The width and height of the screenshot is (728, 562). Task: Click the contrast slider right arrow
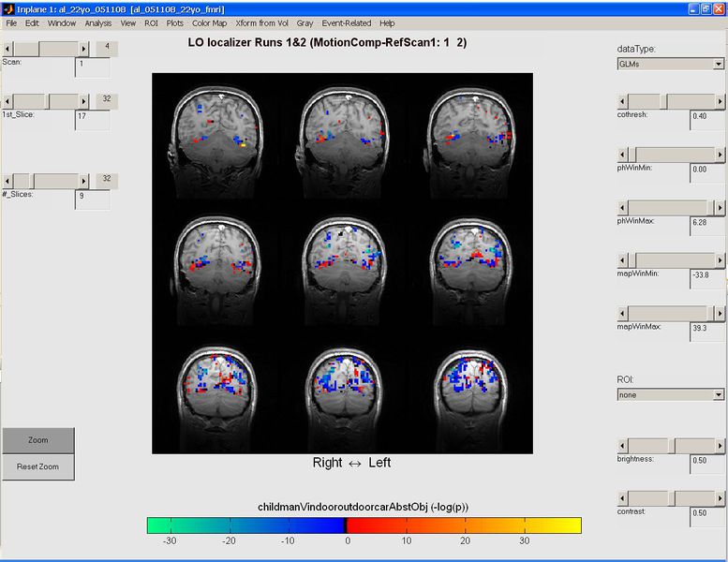point(719,499)
